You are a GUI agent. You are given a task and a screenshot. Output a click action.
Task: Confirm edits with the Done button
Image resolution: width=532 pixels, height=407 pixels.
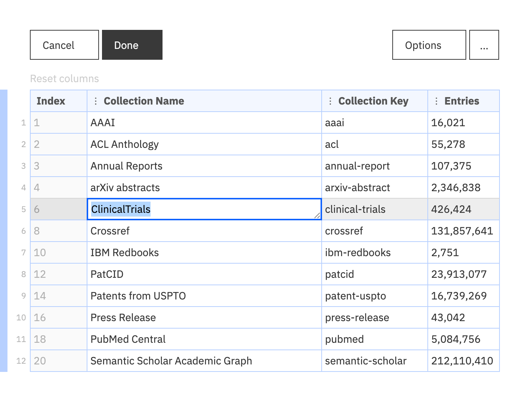coord(132,45)
